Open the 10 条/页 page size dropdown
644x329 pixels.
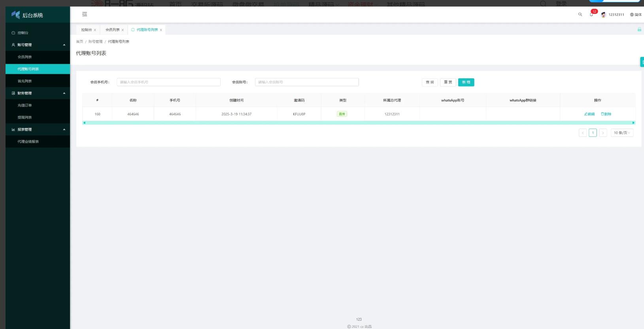(x=622, y=133)
